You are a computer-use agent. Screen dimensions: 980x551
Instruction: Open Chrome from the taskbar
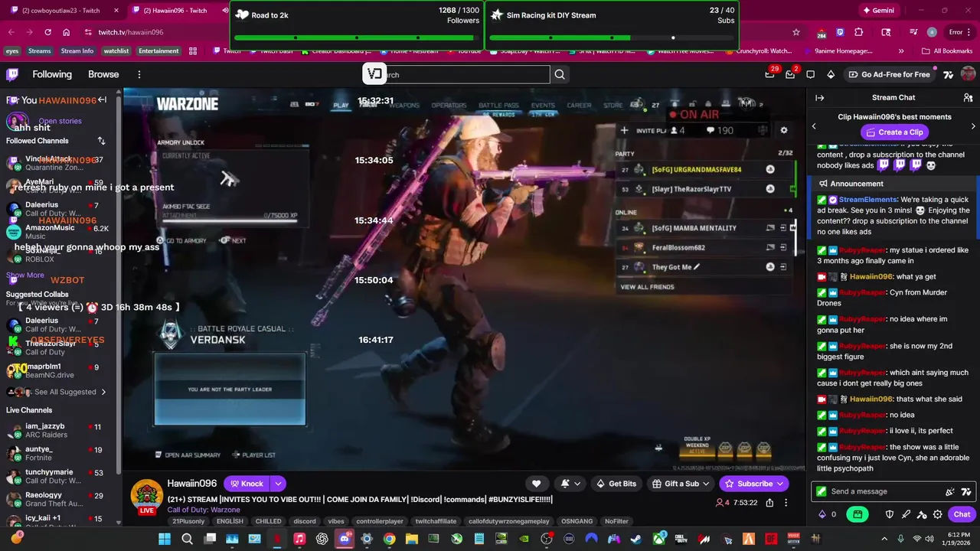coord(389,539)
